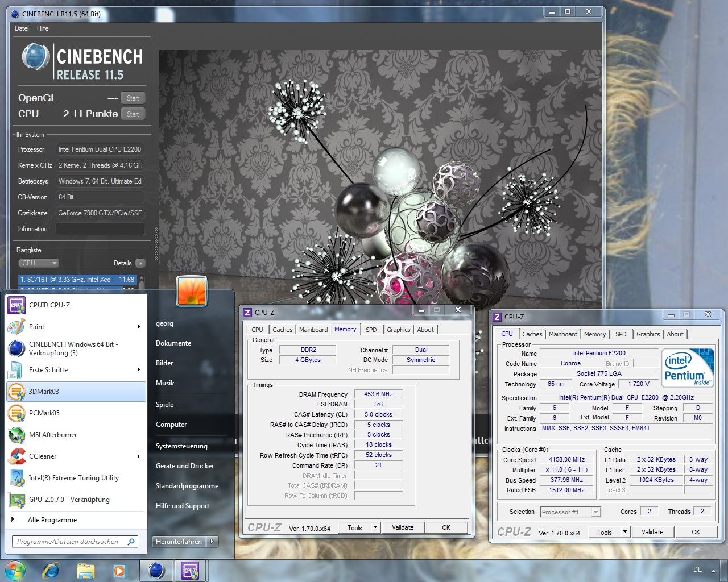Image resolution: width=728 pixels, height=582 pixels.
Task: Click Tools button in right CPU-Z window
Action: tap(605, 532)
